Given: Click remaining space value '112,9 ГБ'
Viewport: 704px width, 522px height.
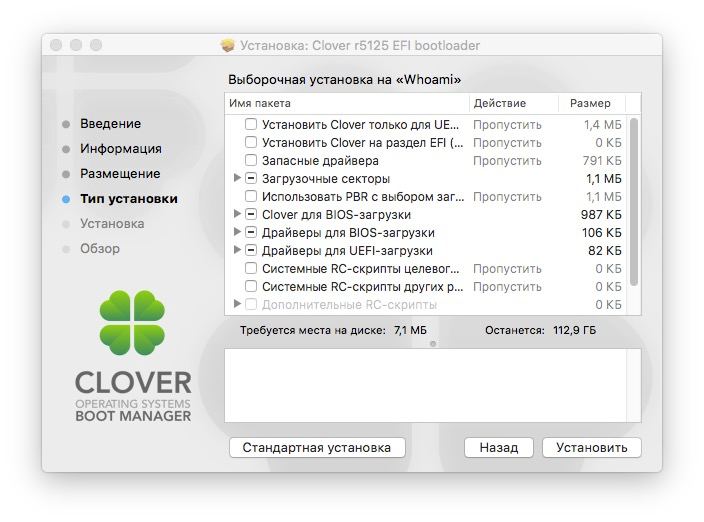Looking at the screenshot, I should [574, 330].
